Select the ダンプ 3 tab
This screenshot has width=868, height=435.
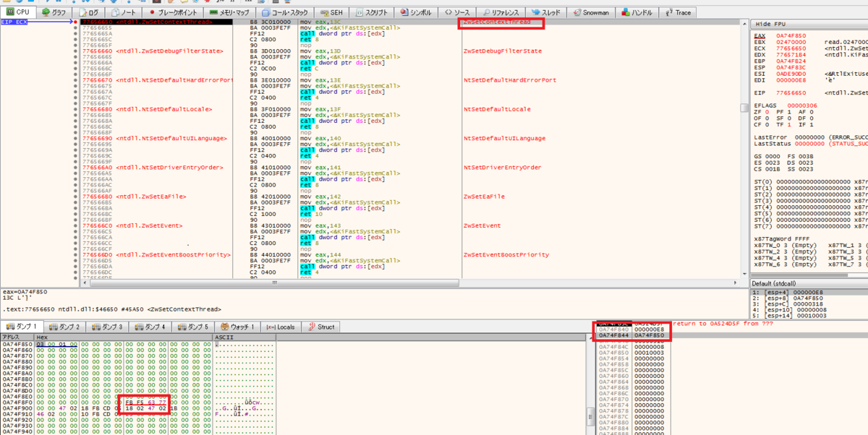tap(106, 327)
